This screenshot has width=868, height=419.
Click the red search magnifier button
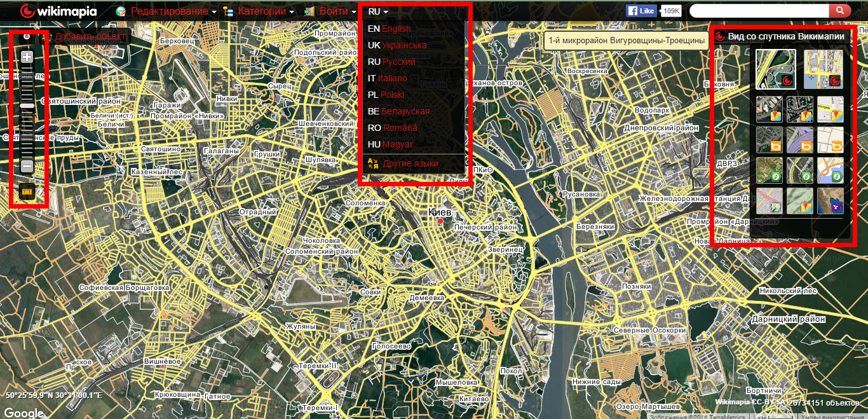pos(839,11)
